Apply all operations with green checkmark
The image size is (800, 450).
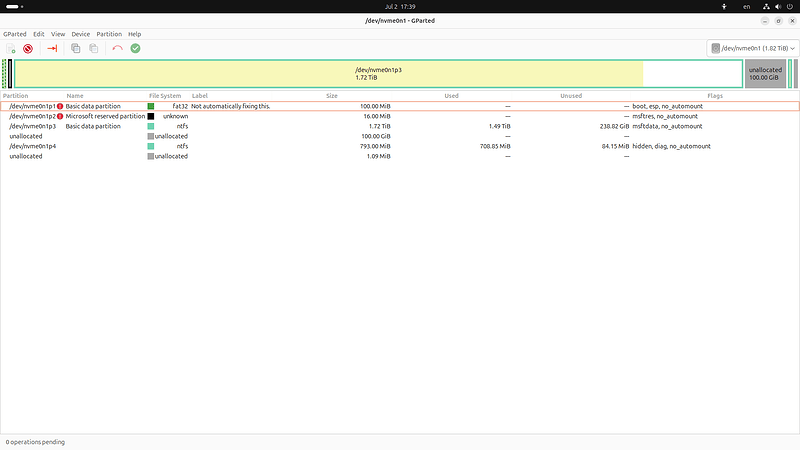[x=135, y=48]
